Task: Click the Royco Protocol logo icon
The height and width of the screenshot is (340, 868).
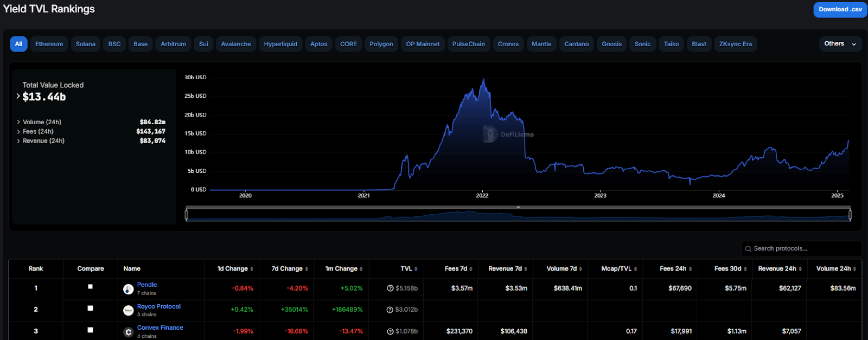Action: (x=128, y=310)
